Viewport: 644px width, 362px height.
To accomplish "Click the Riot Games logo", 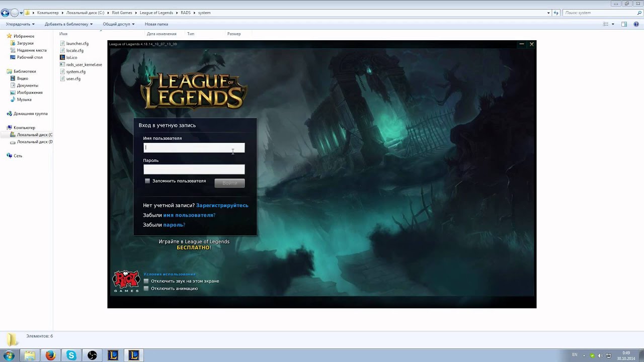I will click(126, 282).
